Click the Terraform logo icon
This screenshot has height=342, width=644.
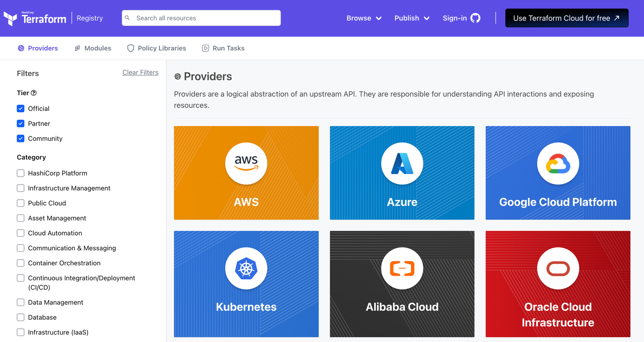click(11, 18)
